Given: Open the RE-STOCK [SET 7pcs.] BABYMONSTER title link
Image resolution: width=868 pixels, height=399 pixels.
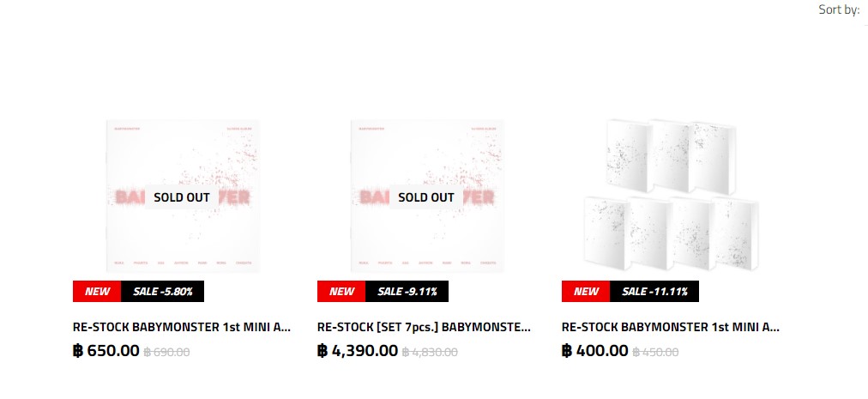Looking at the screenshot, I should pos(424,327).
